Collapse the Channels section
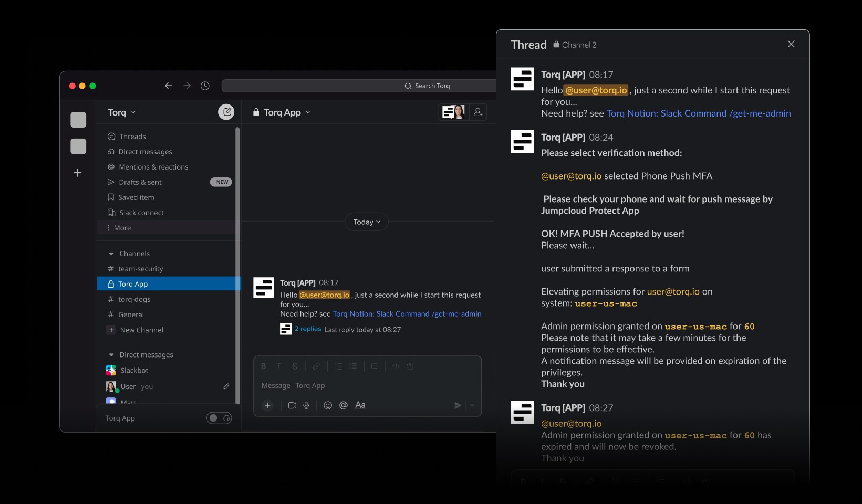The image size is (862, 504). (111, 254)
